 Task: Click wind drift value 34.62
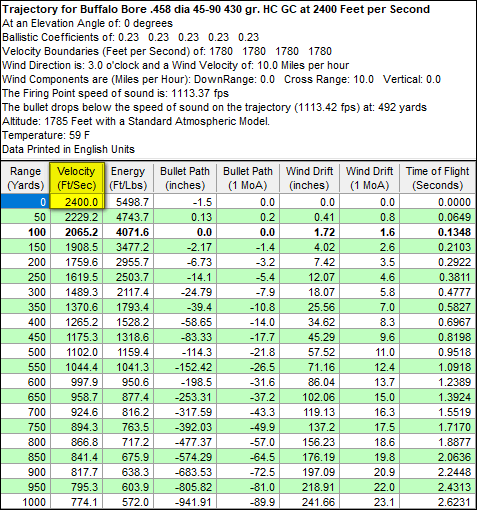[x=309, y=322]
